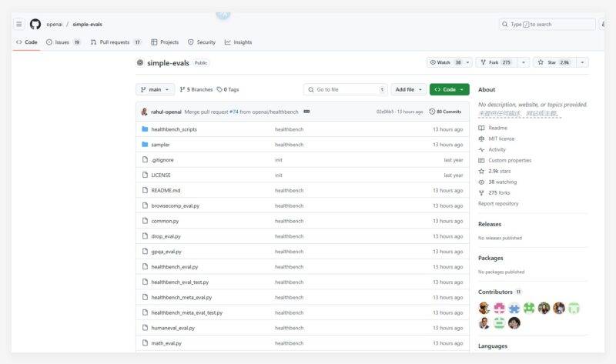Viewport: 616px width, 364px height.
Task: Open healthbench_eval_test.py file
Action: [180, 282]
